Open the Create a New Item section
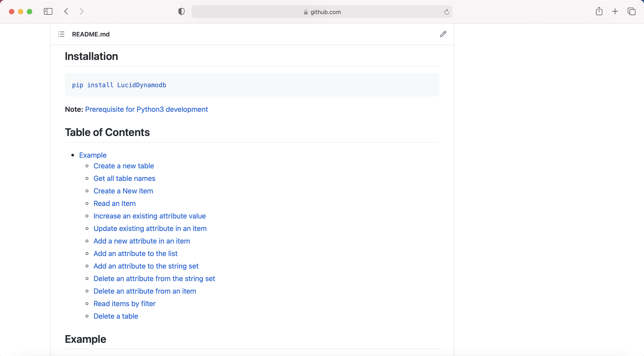644x356 pixels. pos(123,191)
